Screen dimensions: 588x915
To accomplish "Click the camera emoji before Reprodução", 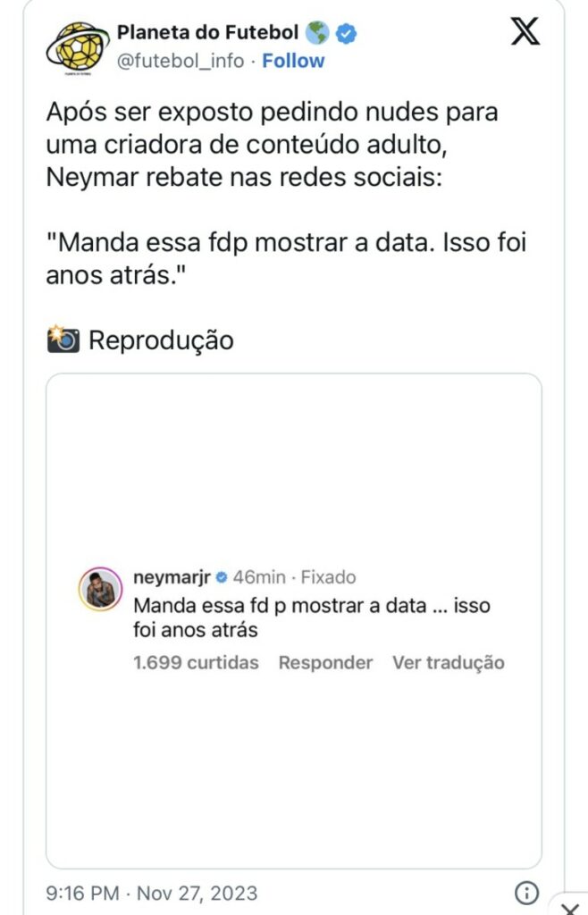I will coord(63,340).
